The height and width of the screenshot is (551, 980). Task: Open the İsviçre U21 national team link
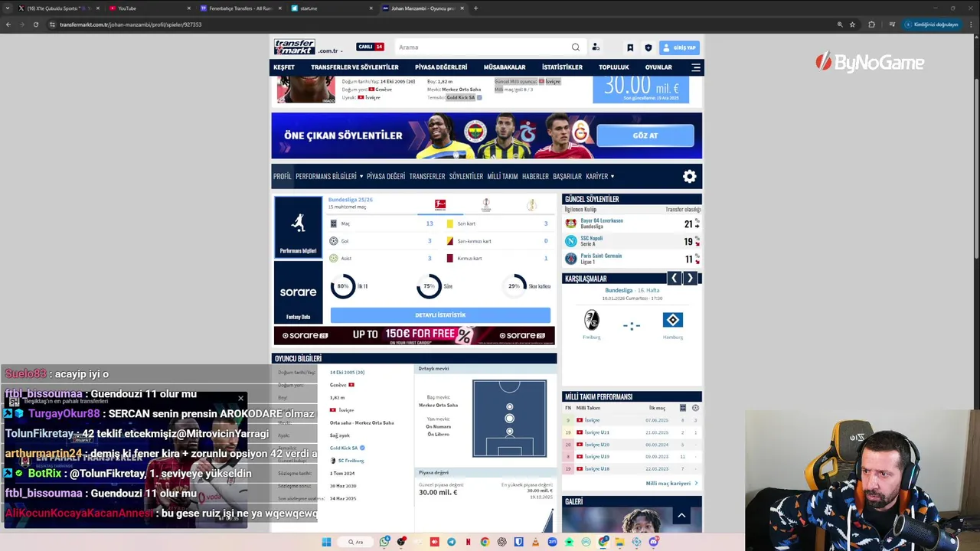click(x=597, y=432)
